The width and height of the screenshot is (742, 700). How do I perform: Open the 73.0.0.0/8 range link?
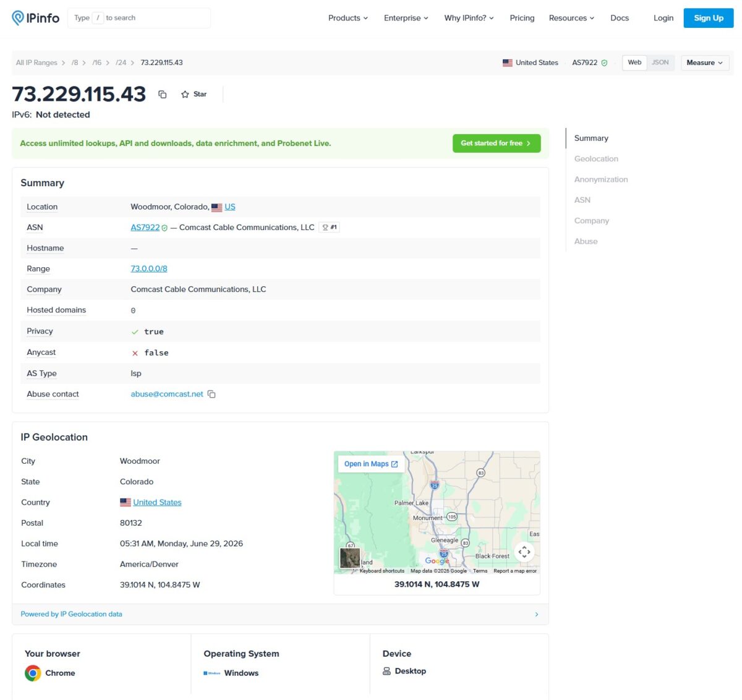[x=149, y=269]
